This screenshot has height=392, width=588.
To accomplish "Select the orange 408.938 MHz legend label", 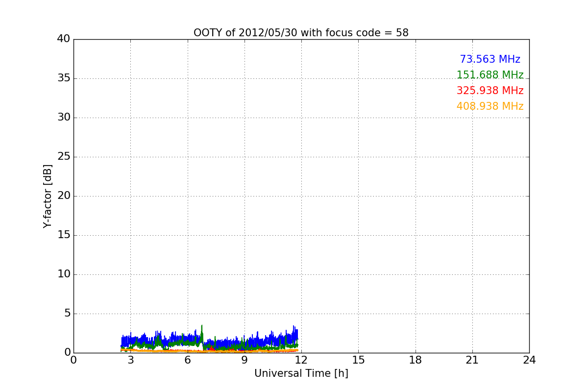I will pyautogui.click(x=490, y=106).
